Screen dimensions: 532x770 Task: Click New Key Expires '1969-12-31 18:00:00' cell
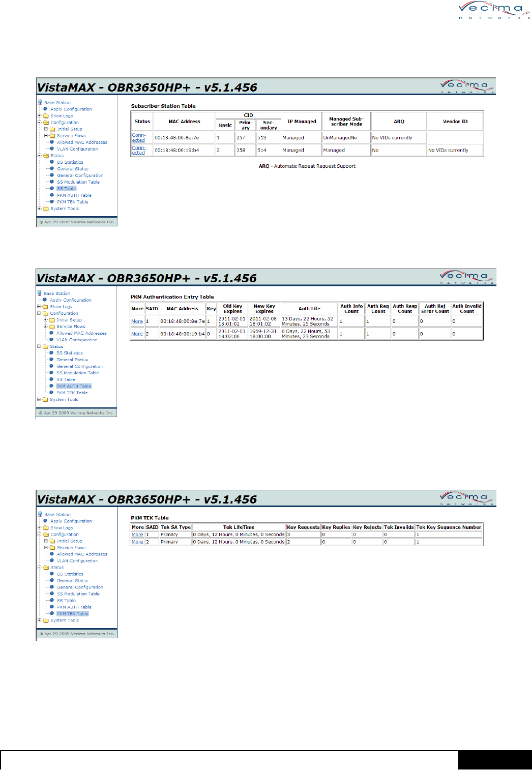point(264,334)
